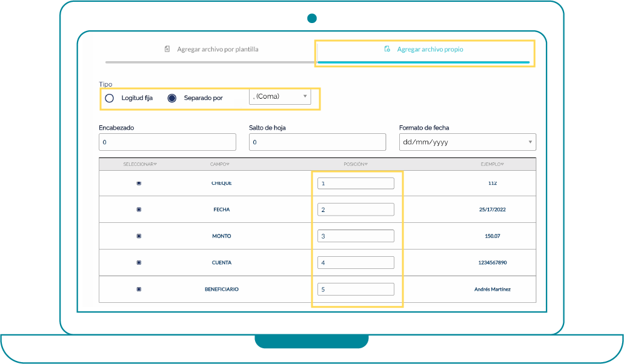Click the template file icon on first tab
Viewport: 624px width, 364px height.
167,49
